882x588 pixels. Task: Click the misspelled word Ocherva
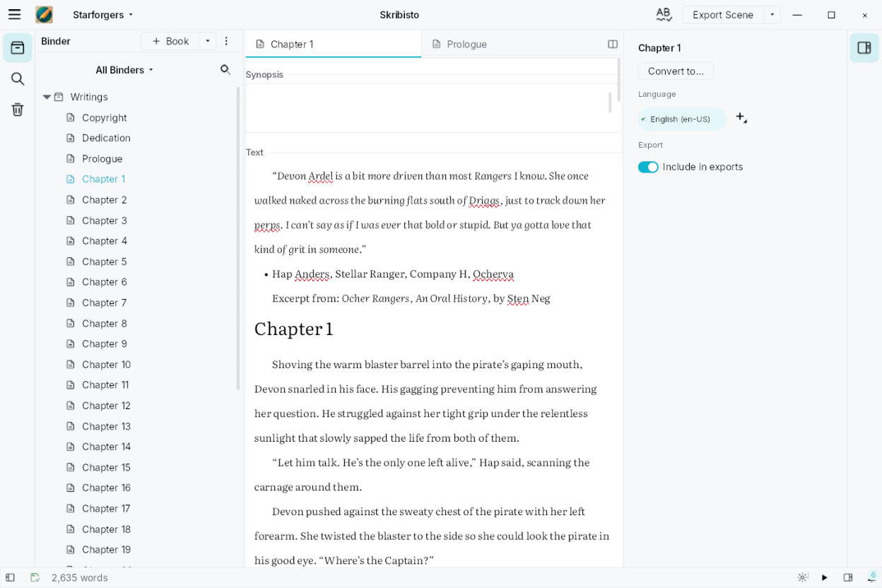[x=493, y=274]
